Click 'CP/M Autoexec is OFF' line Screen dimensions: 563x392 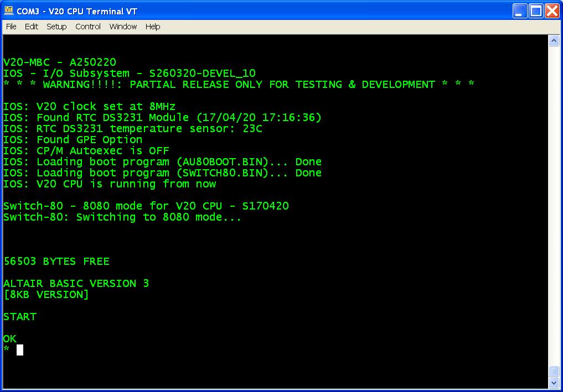point(86,150)
